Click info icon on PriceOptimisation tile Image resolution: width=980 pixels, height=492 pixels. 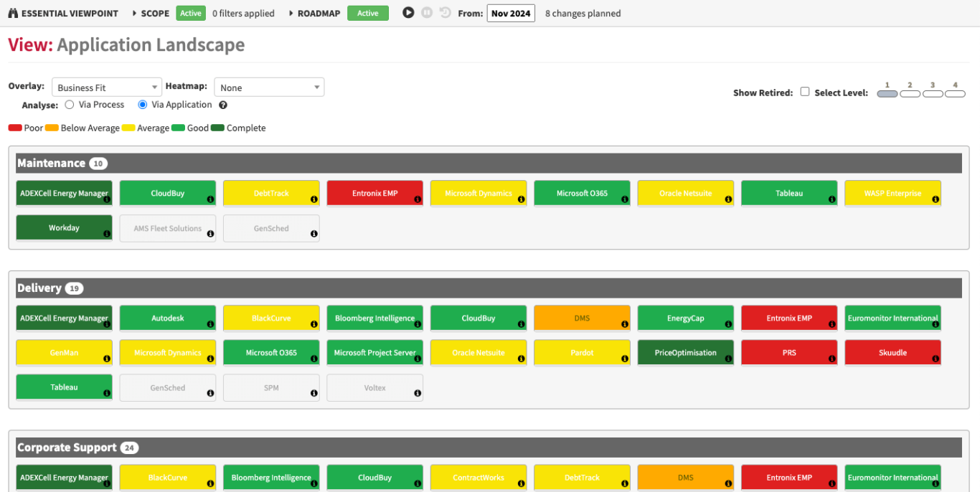pyautogui.click(x=728, y=359)
